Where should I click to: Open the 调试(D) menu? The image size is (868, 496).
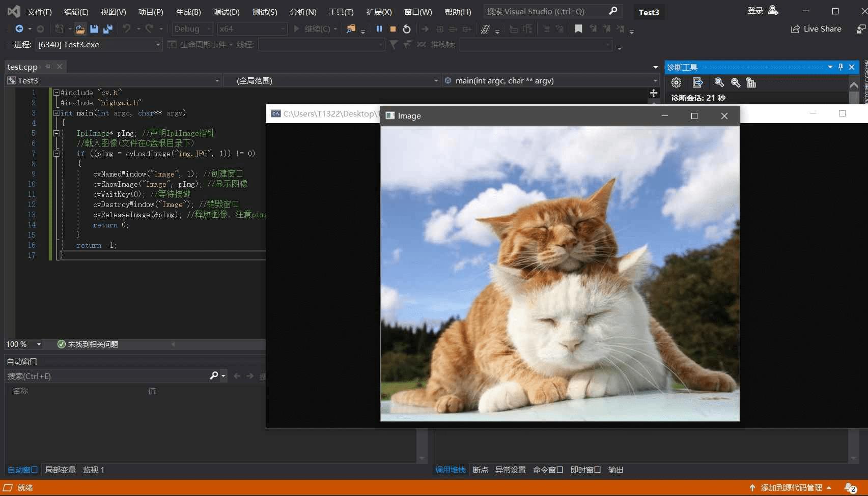click(227, 12)
